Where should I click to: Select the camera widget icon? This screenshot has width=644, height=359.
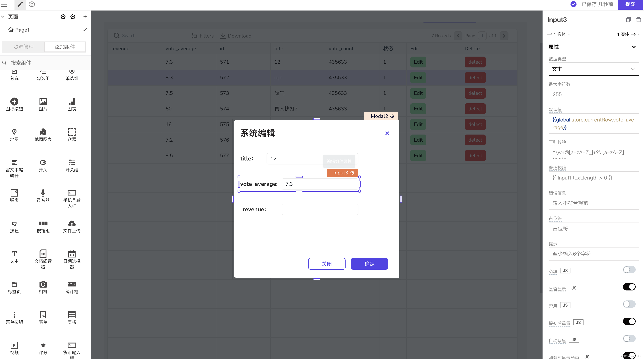coord(43,284)
